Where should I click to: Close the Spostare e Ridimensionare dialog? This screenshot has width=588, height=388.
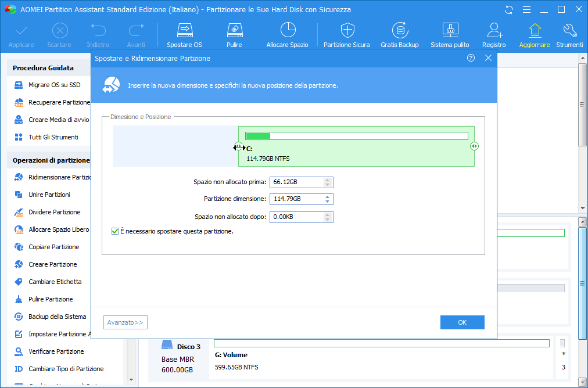tap(488, 58)
